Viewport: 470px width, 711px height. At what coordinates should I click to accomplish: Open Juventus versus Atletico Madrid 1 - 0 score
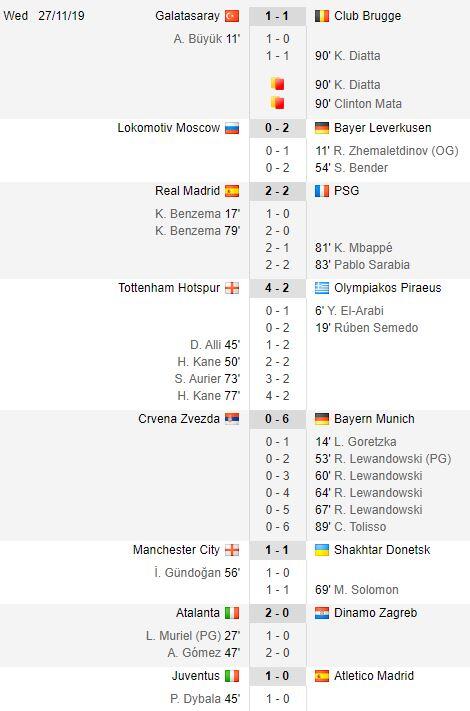pos(277,676)
